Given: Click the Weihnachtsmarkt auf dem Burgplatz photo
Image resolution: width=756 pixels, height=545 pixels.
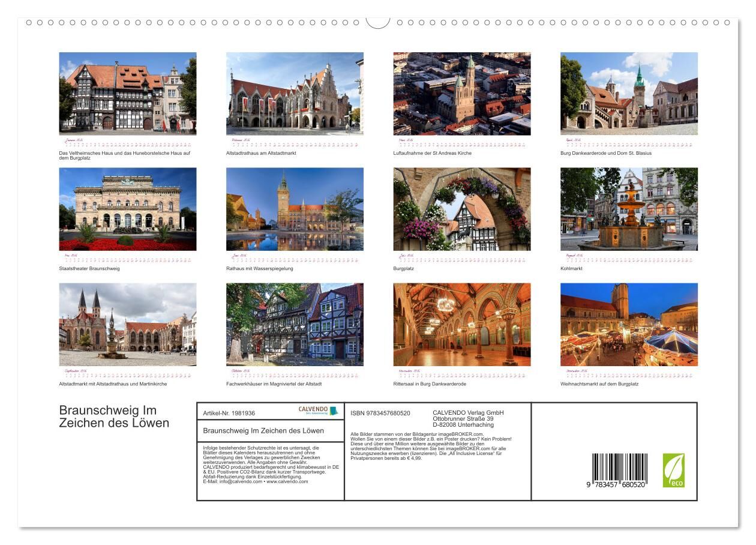Looking at the screenshot, I should click(x=629, y=324).
